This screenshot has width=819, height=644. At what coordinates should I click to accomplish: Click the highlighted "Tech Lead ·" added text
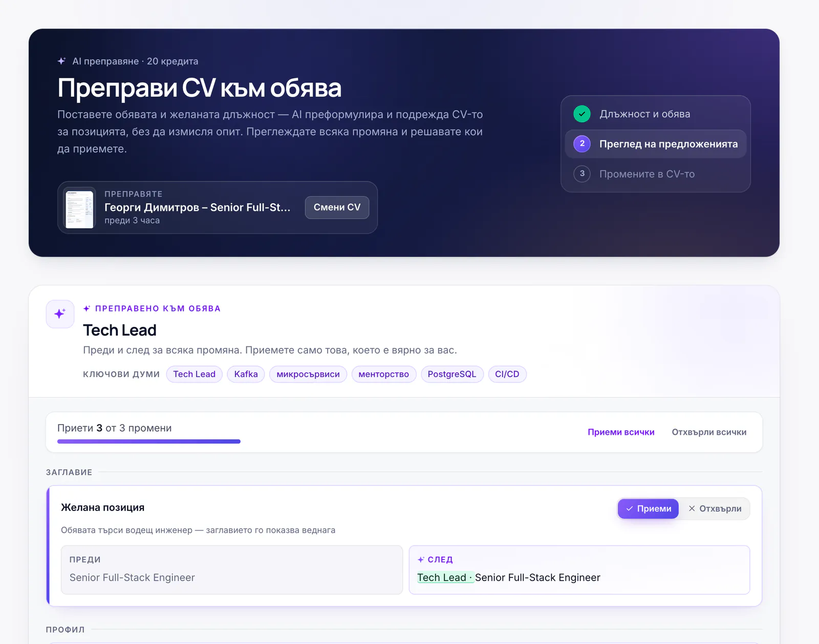click(445, 578)
